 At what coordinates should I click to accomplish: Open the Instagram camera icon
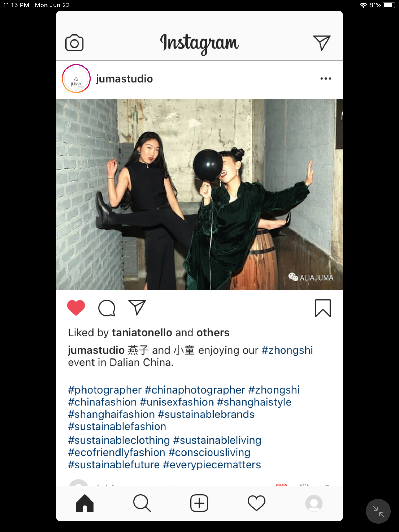click(x=74, y=43)
